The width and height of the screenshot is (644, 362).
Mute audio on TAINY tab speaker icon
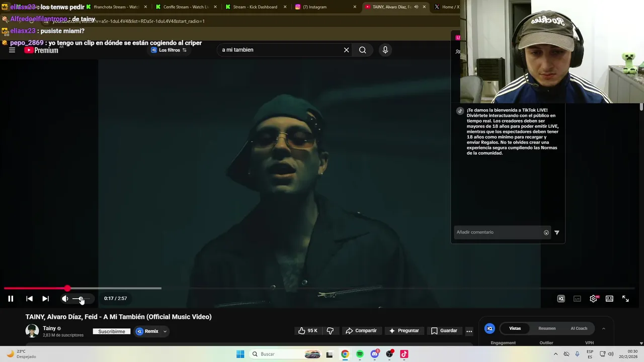point(416,7)
